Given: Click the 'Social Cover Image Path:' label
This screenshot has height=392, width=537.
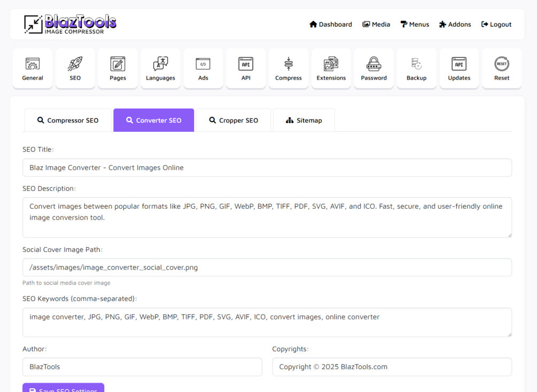Looking at the screenshot, I should coord(63,249).
